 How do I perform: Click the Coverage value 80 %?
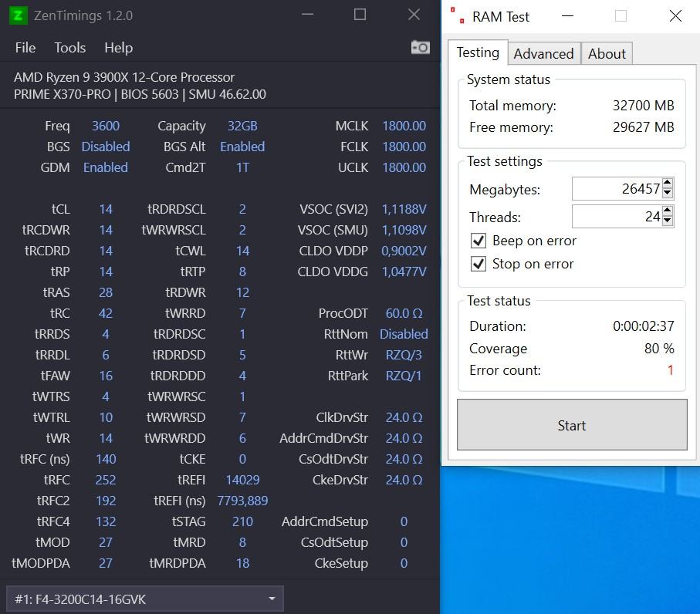tap(659, 349)
